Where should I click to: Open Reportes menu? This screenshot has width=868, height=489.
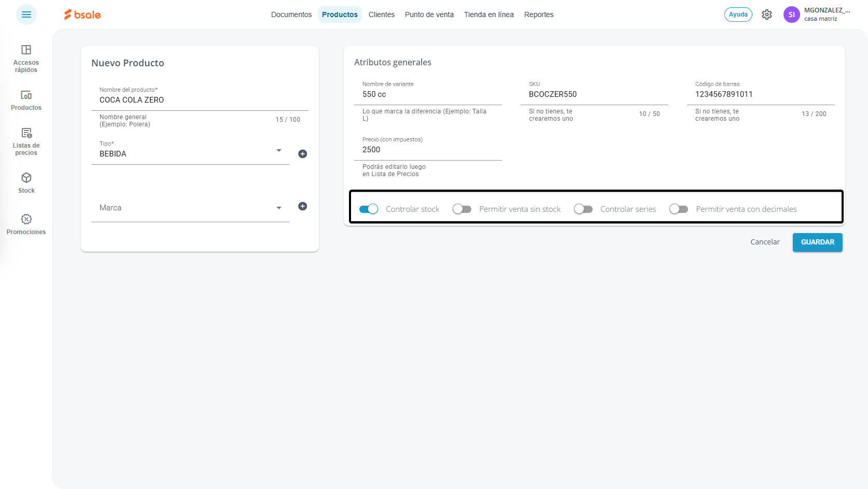tap(539, 15)
